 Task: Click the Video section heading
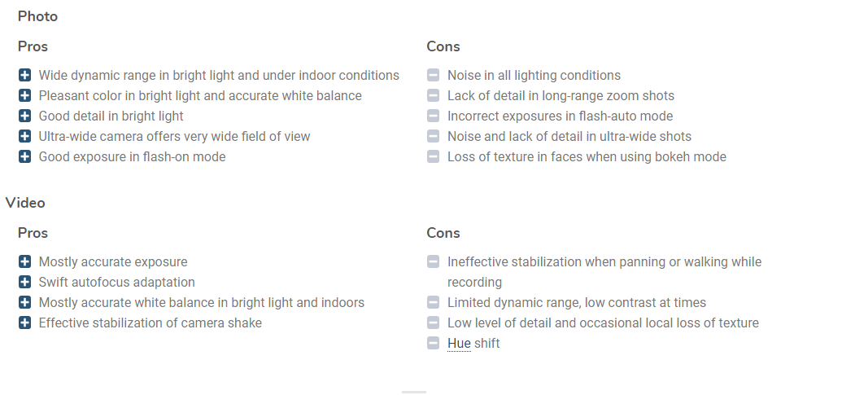click(25, 203)
